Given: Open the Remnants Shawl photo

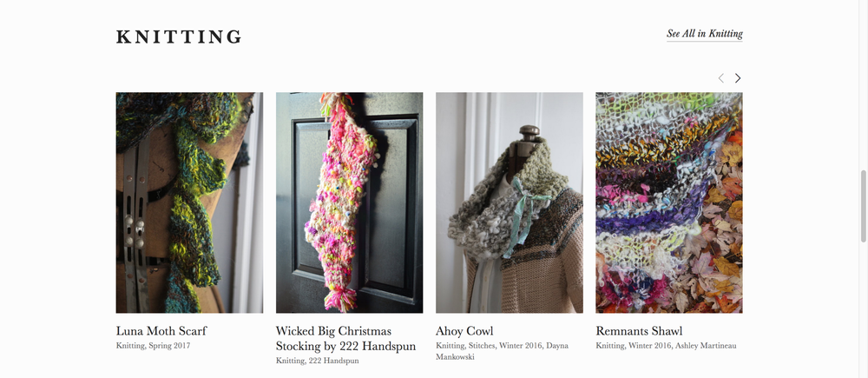Looking at the screenshot, I should click(669, 202).
